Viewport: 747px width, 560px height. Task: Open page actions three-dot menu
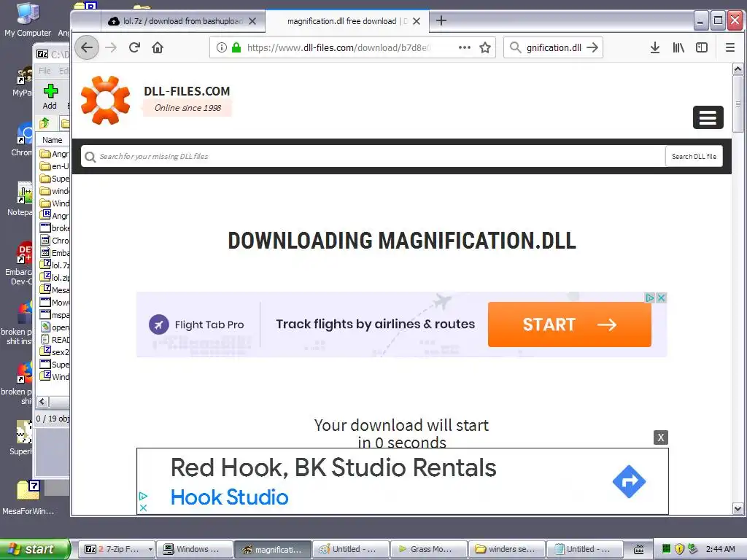click(465, 47)
